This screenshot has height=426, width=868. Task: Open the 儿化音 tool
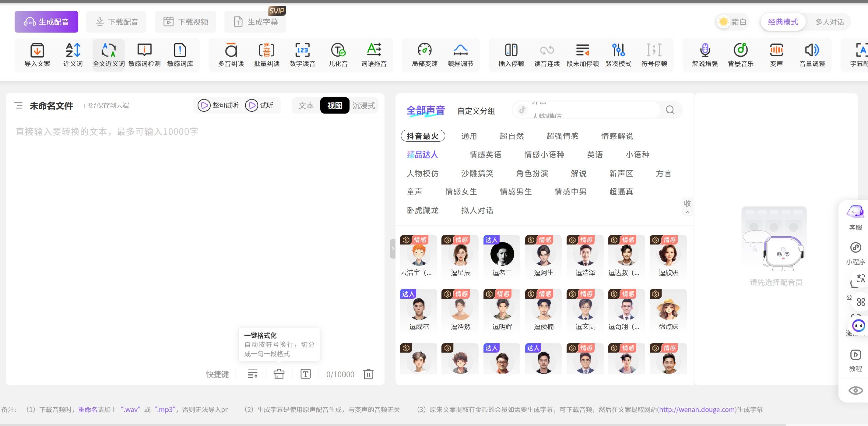338,55
